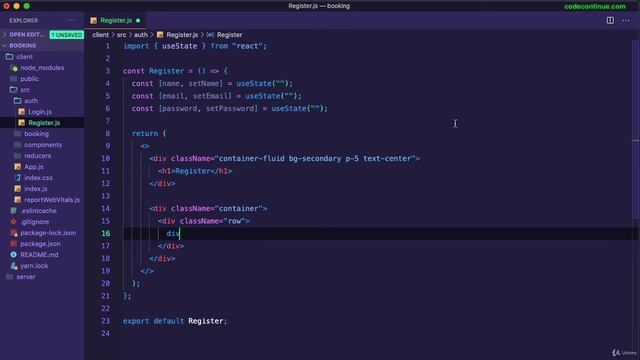Click the App.js file icon

tap(18, 167)
